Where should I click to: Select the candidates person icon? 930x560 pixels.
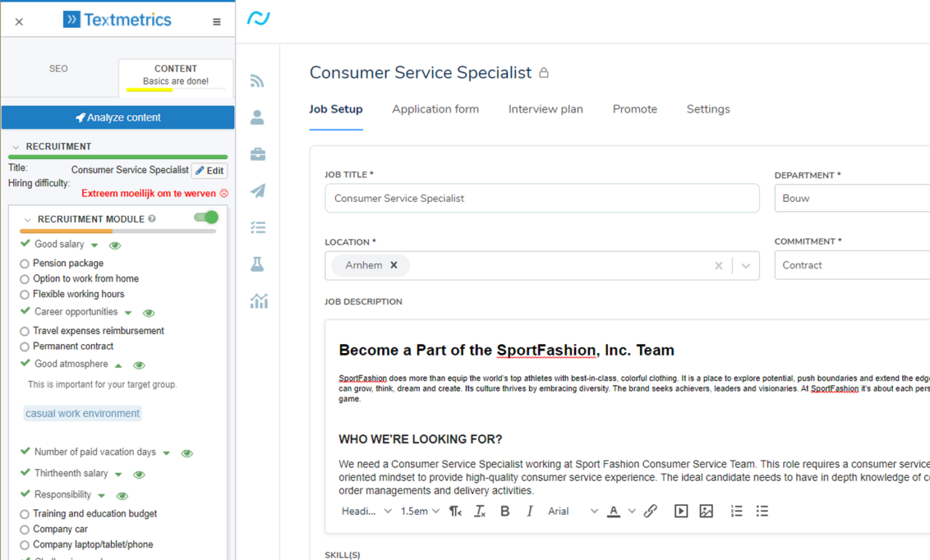[x=257, y=117]
